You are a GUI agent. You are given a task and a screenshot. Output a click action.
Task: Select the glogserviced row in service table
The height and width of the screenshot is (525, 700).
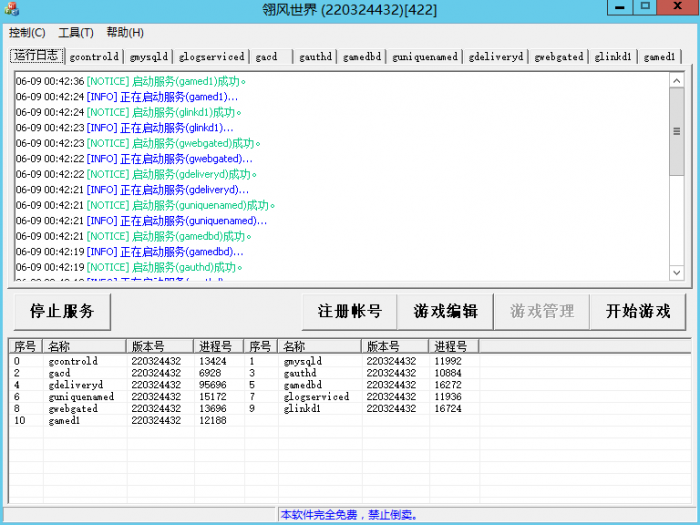point(317,397)
